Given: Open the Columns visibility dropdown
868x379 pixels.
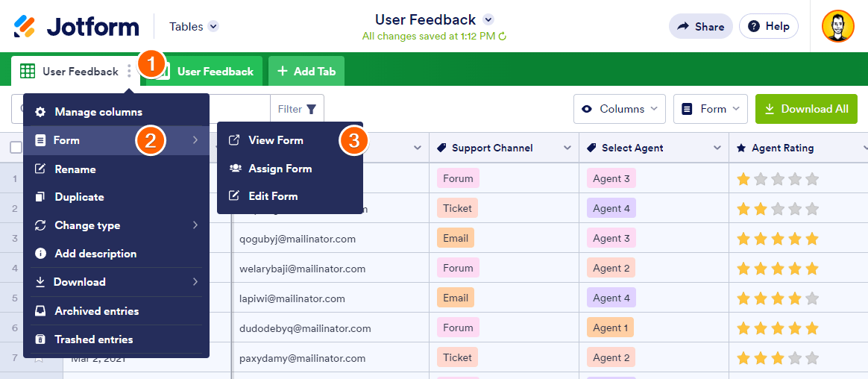Looking at the screenshot, I should [x=619, y=109].
